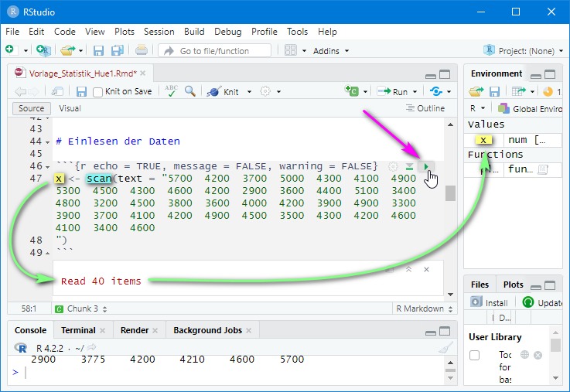Open document settings gear in editor toolbar
Image resolution: width=570 pixels, height=392 pixels.
pos(265,91)
